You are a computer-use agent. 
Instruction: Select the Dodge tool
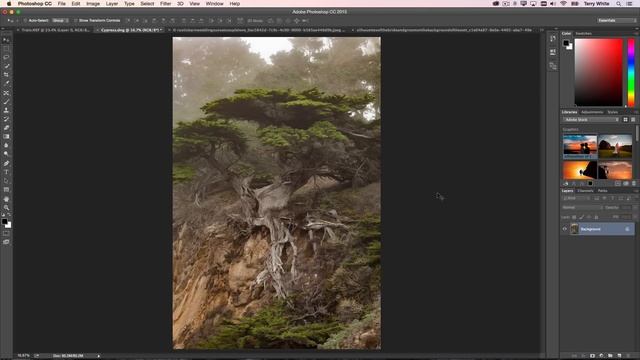(6, 154)
